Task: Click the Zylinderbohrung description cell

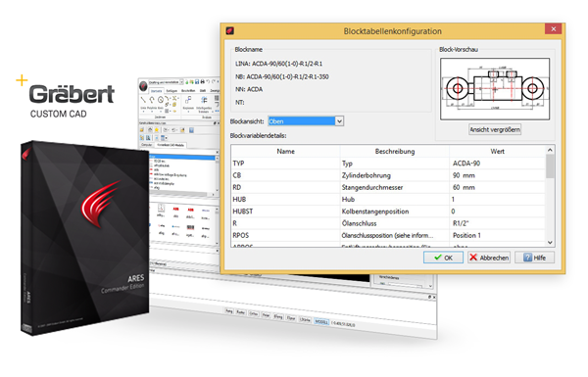Action: (395, 175)
